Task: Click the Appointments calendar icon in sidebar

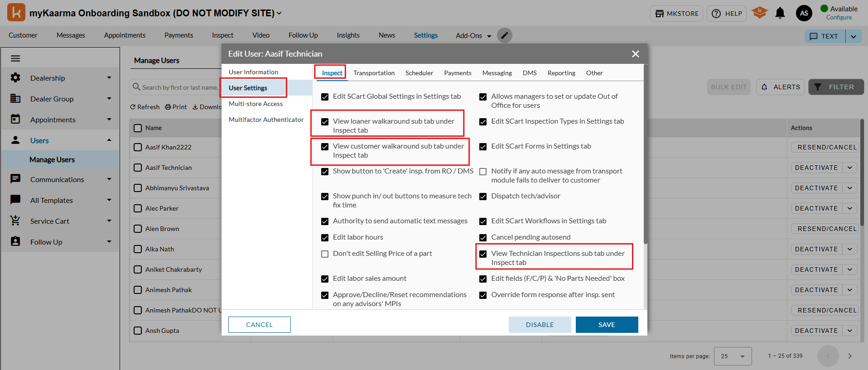Action: pos(15,120)
